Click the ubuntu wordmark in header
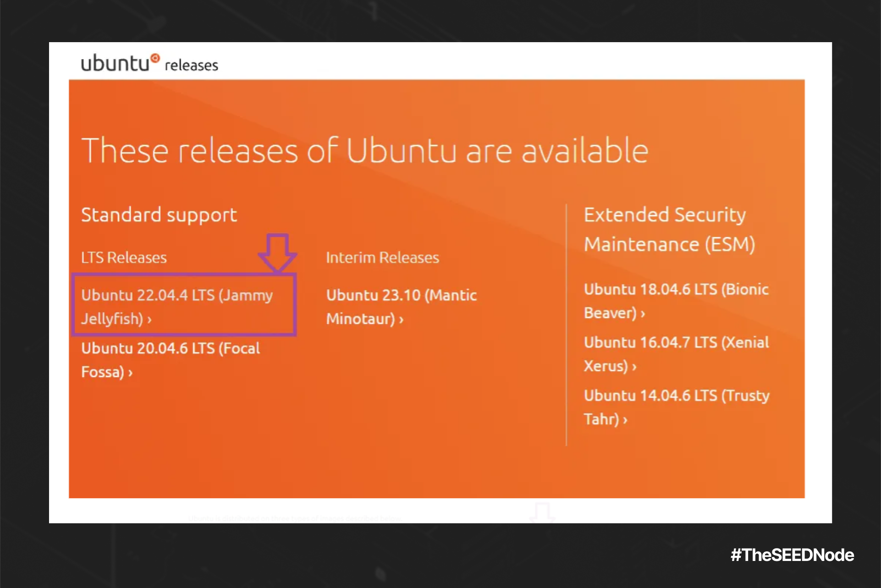 (x=115, y=63)
